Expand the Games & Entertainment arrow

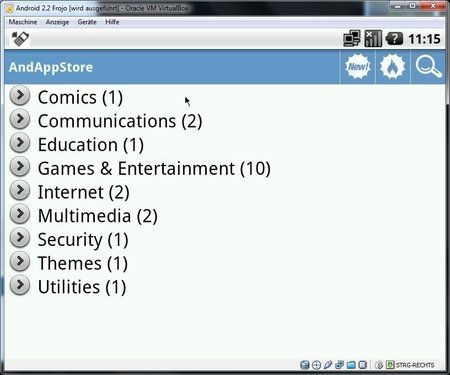(20, 166)
